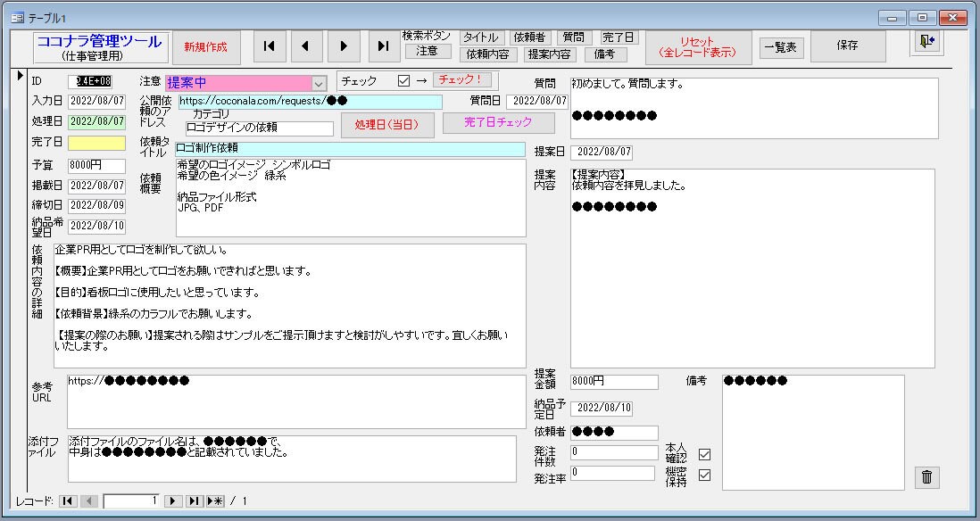Click 備考 search button
Image resolution: width=980 pixels, height=521 pixels.
click(x=605, y=54)
